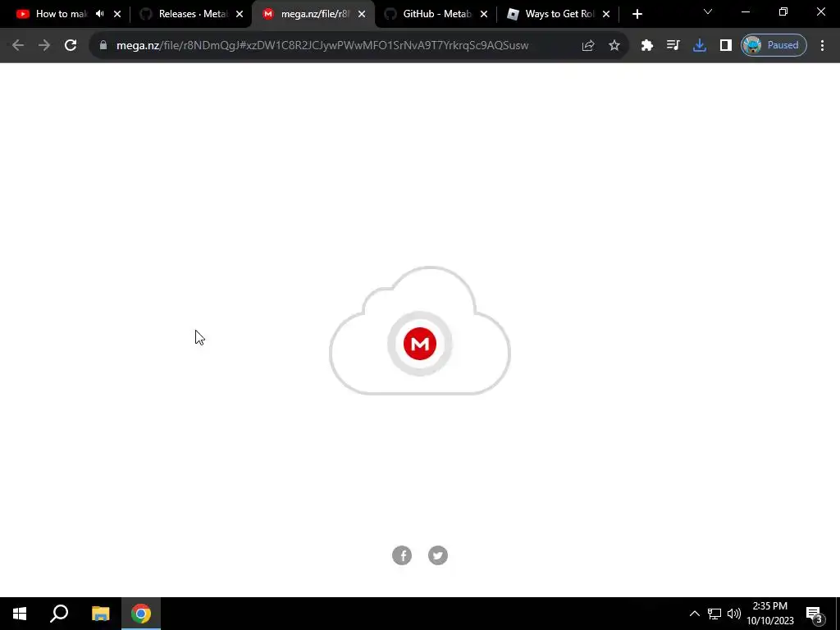Open network status tray icon
This screenshot has width=840, height=630.
pyautogui.click(x=714, y=614)
